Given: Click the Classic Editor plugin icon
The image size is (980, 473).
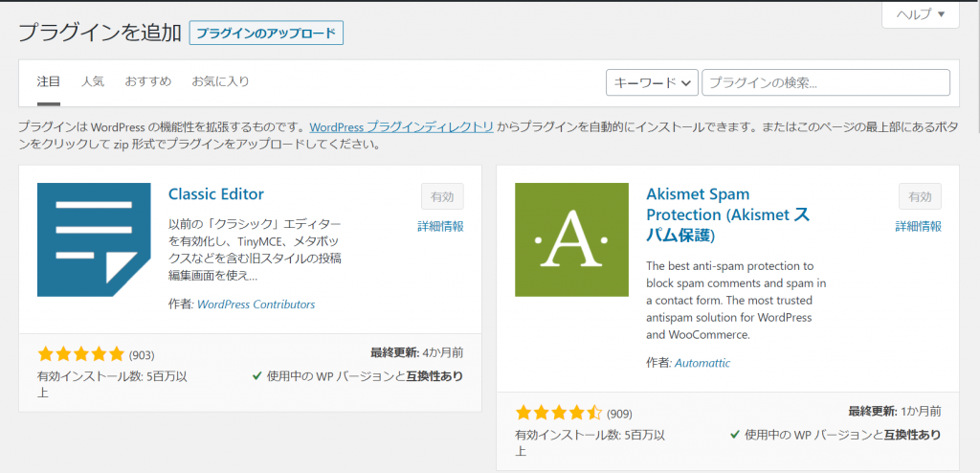Looking at the screenshot, I should (x=94, y=239).
